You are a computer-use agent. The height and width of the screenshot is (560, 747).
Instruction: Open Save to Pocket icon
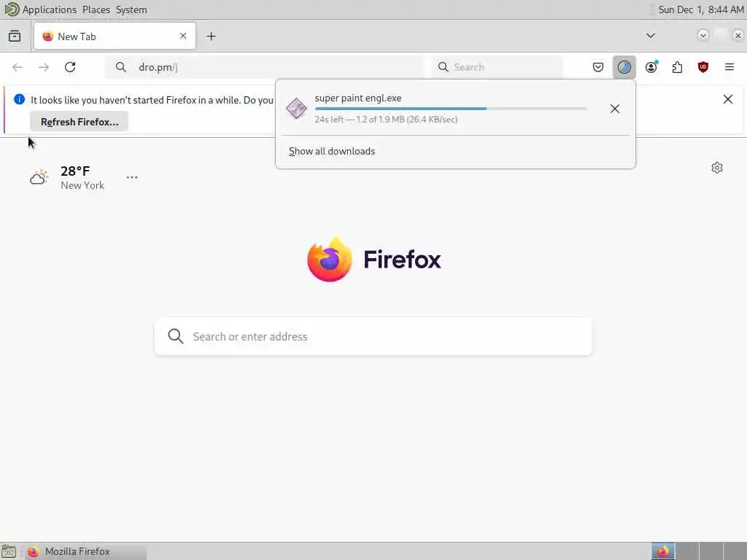pyautogui.click(x=598, y=67)
